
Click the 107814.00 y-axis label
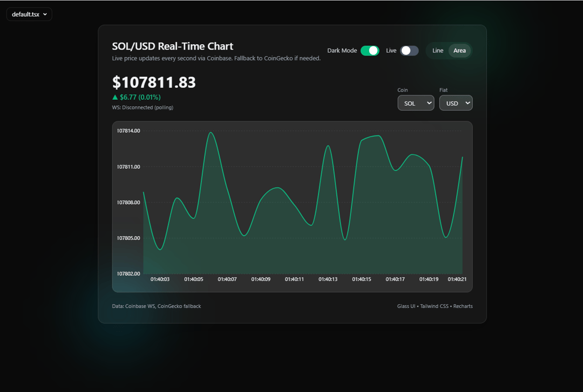click(128, 131)
